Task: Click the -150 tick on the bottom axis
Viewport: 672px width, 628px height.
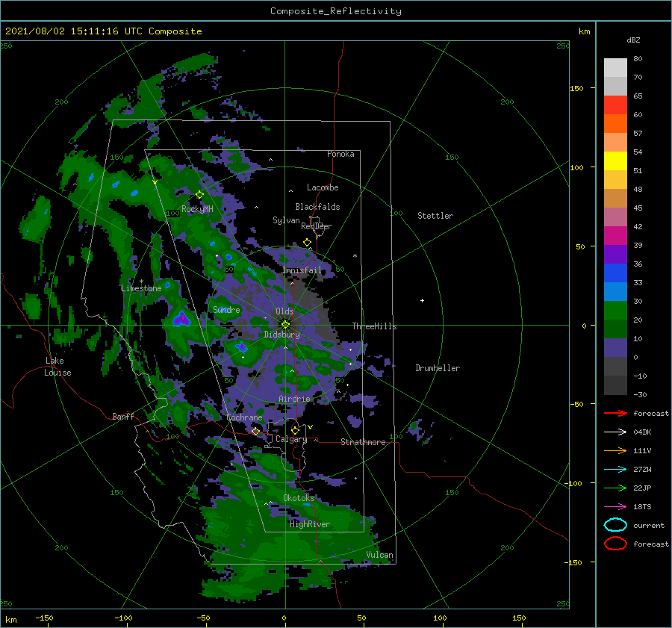Action: 44,618
